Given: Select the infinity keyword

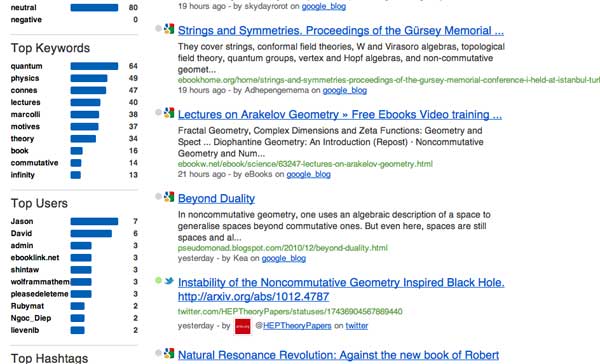Looking at the screenshot, I should 23,175.
